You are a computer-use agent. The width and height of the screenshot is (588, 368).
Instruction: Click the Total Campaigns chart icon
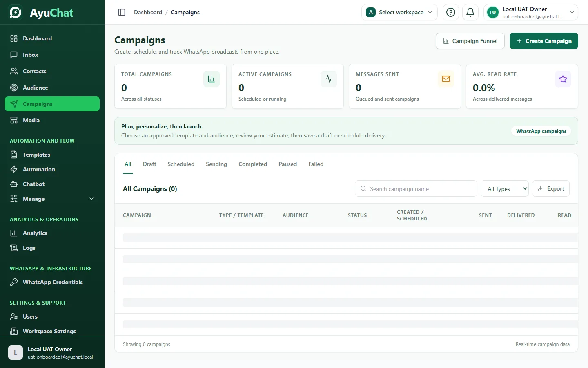[x=212, y=79]
